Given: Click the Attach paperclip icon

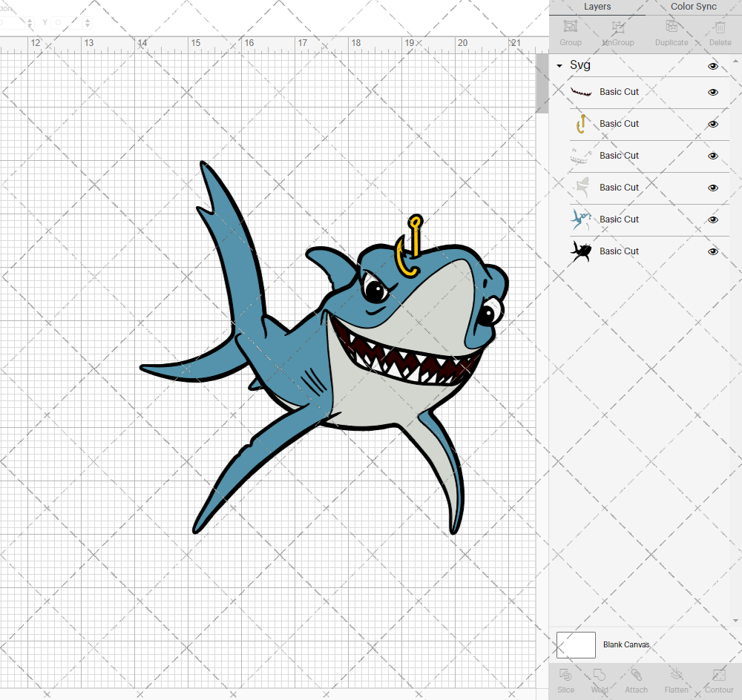Looking at the screenshot, I should click(636, 674).
